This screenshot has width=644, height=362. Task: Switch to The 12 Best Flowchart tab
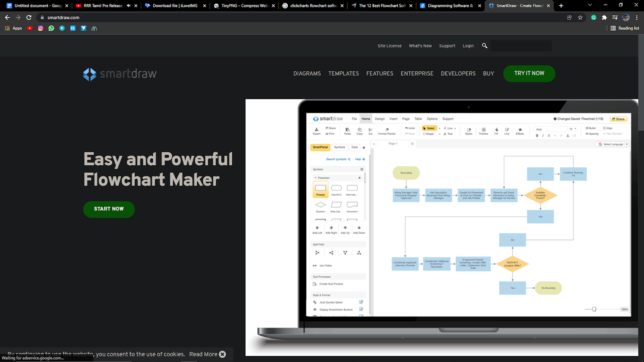(x=382, y=6)
